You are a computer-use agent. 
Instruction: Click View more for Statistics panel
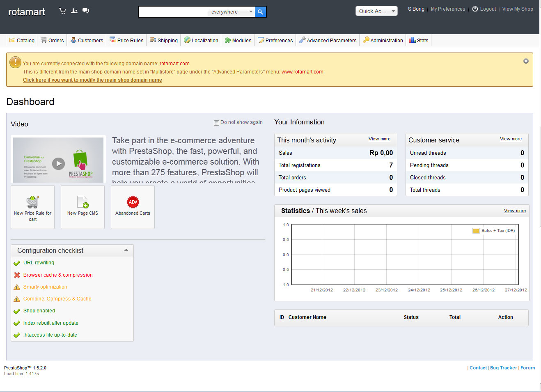pyautogui.click(x=515, y=211)
